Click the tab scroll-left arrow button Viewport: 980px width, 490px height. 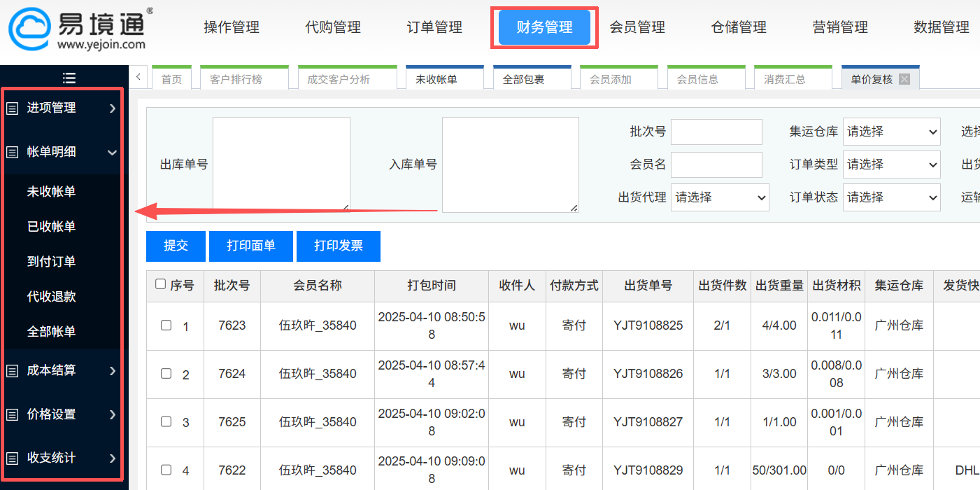(139, 76)
